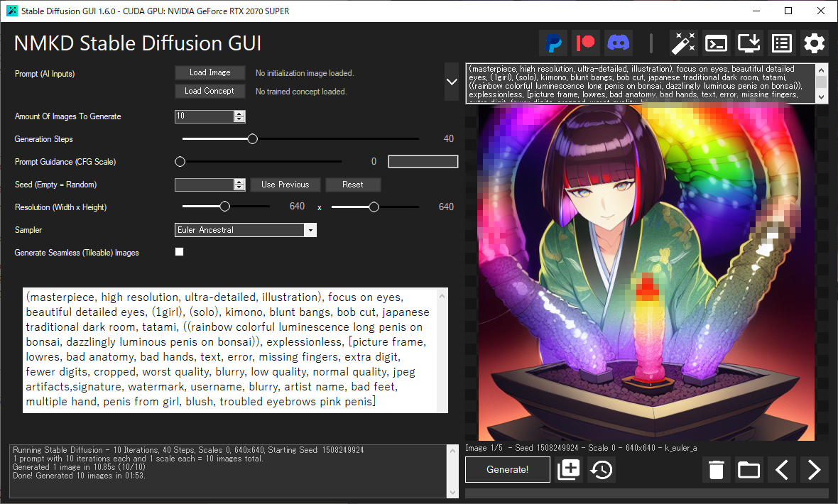This screenshot has width=838, height=504.
Task: Open the command line terminal icon
Action: pyautogui.click(x=716, y=43)
